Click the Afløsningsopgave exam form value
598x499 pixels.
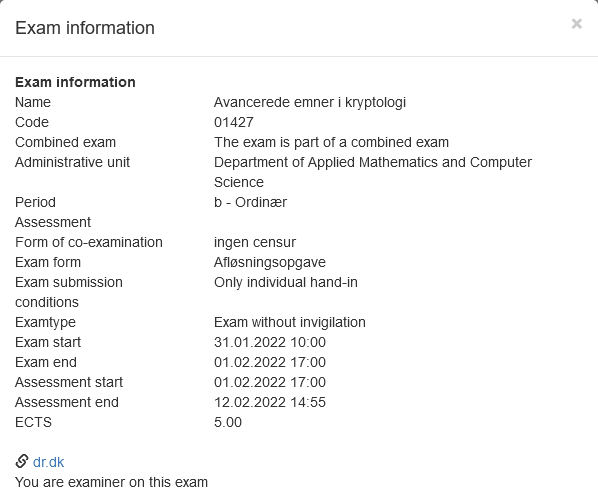[x=270, y=262]
